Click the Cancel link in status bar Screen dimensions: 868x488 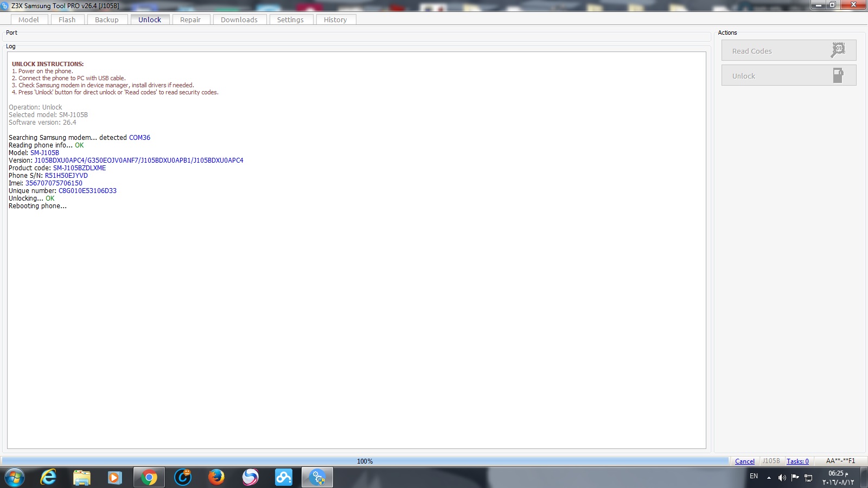click(744, 461)
